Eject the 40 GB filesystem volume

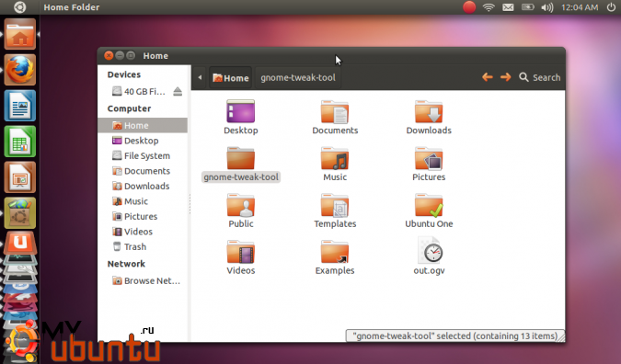[178, 91]
